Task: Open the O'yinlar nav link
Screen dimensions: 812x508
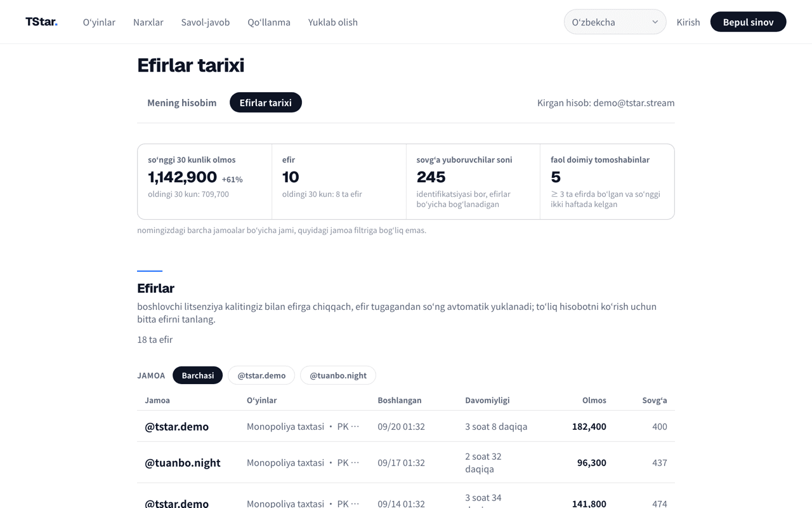Action: tap(99, 22)
